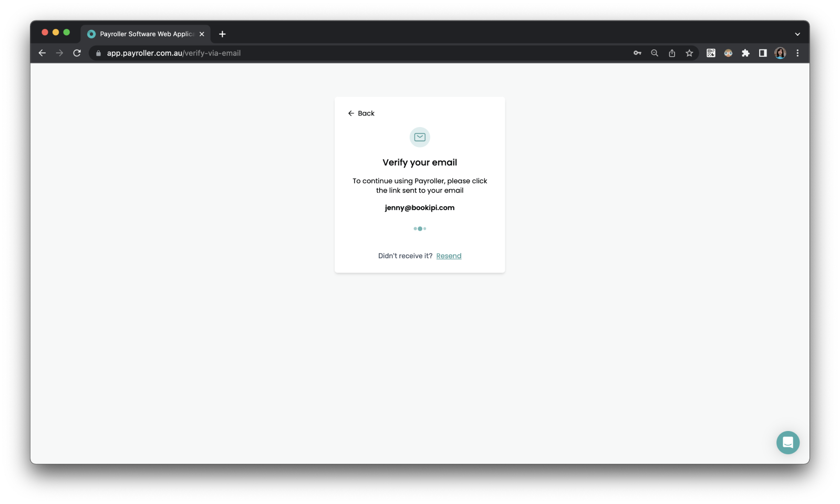
Task: Click the browser forward arrow
Action: click(59, 53)
